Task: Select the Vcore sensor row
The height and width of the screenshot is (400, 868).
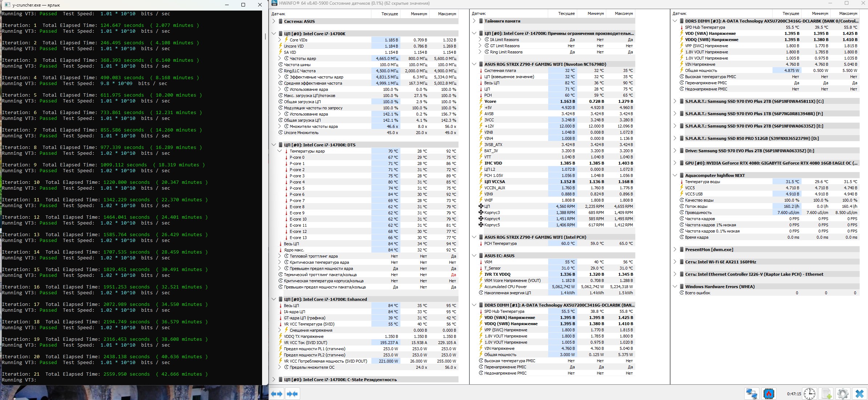Action: pos(490,101)
